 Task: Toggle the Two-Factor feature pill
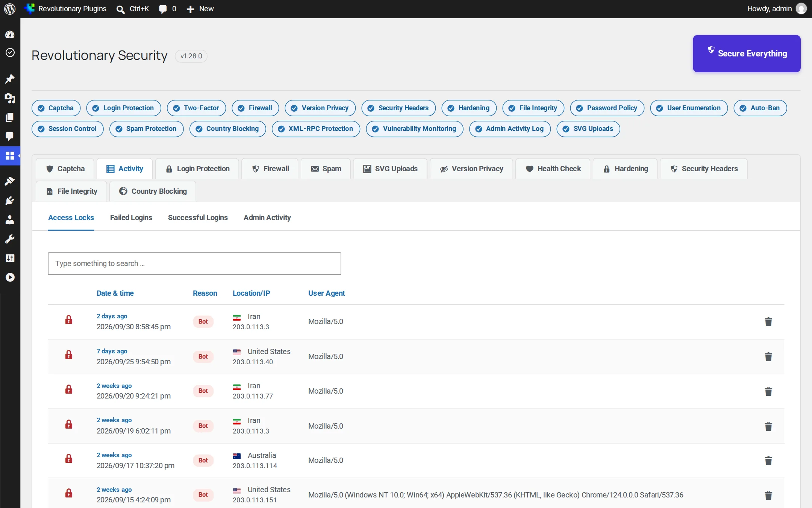coord(196,108)
